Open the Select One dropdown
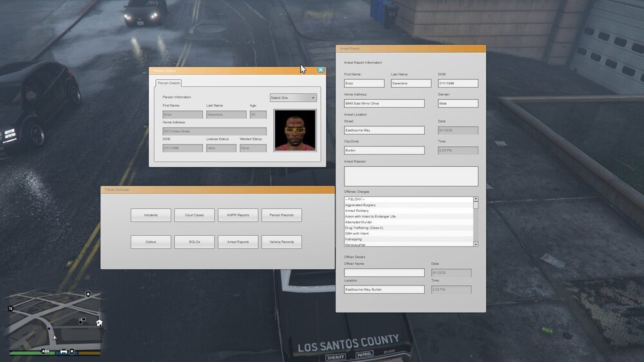The image size is (644, 362). [x=293, y=98]
